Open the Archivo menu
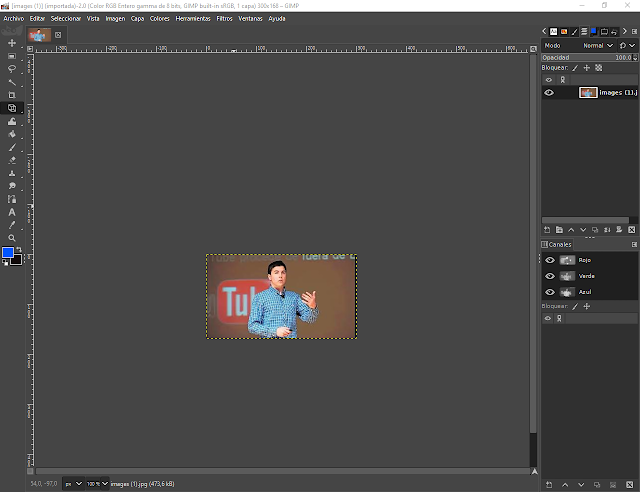640x492 pixels. coord(13,18)
